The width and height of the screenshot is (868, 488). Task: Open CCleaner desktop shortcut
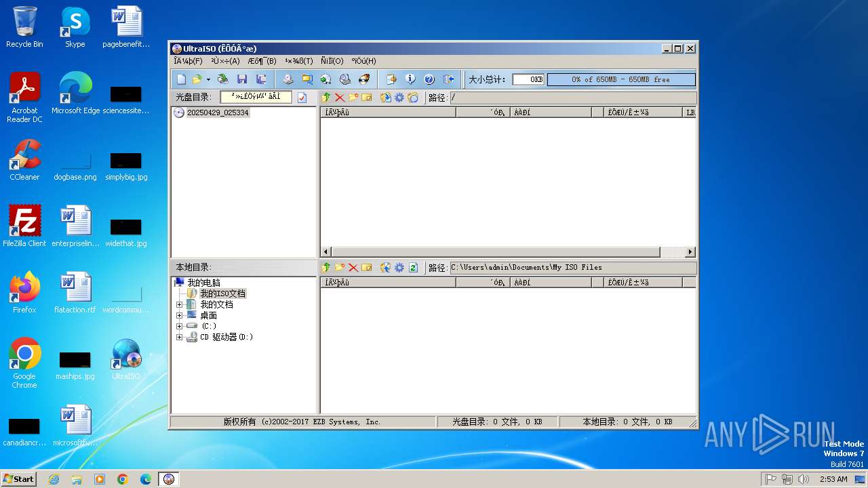point(24,161)
